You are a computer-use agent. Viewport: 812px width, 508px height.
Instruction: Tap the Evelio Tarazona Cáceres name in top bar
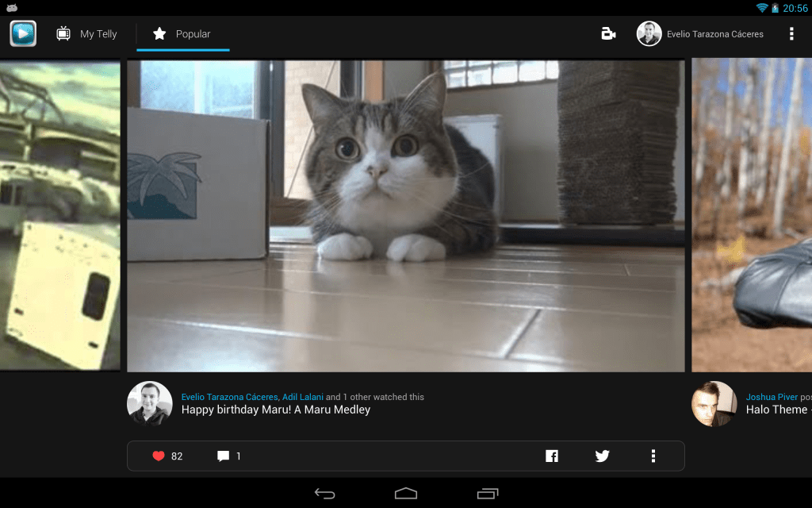click(x=715, y=34)
